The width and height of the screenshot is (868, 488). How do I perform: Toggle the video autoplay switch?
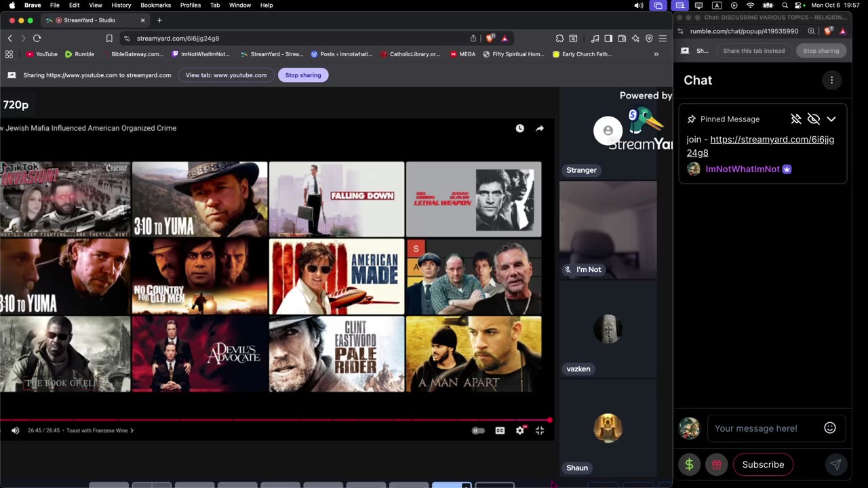click(478, 430)
